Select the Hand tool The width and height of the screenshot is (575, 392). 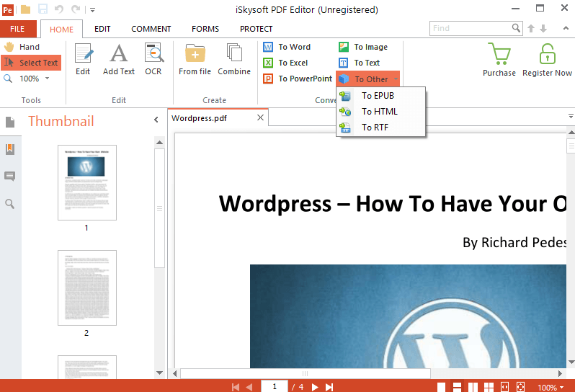(x=22, y=47)
